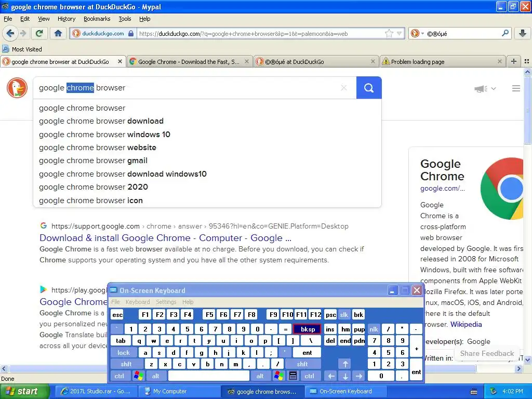Close the Google Chrome Download tab
This screenshot has width=532, height=399.
click(247, 61)
